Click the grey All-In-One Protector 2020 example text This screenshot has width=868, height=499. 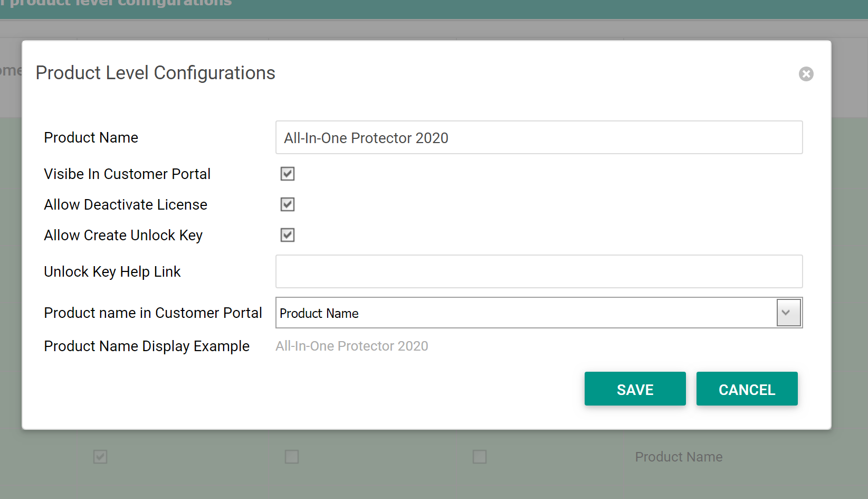pos(351,346)
